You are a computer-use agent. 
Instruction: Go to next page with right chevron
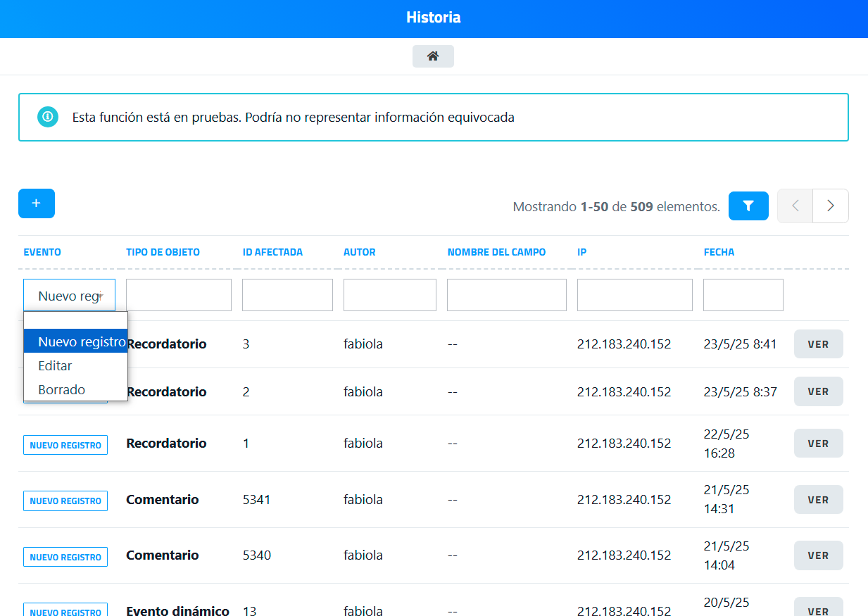[x=831, y=206]
